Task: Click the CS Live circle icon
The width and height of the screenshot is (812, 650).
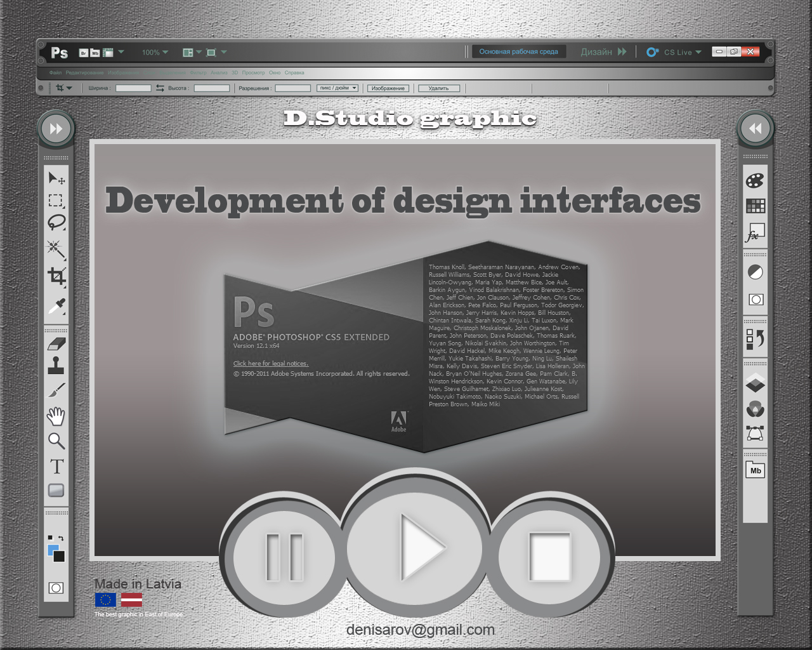Action: point(652,52)
